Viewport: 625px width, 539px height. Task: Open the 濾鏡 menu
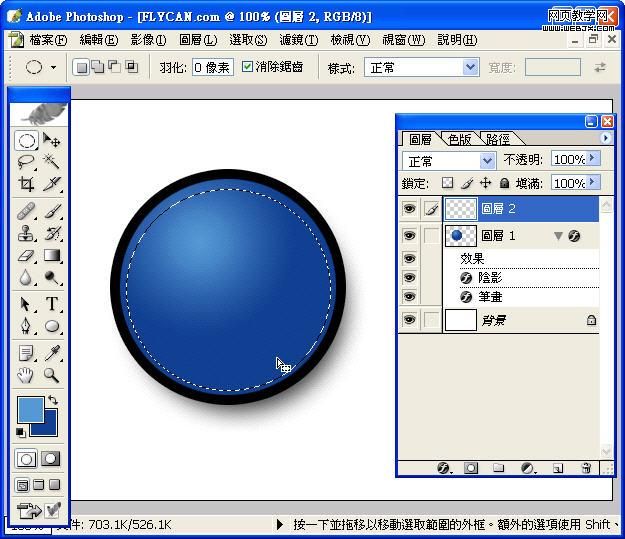coord(298,40)
